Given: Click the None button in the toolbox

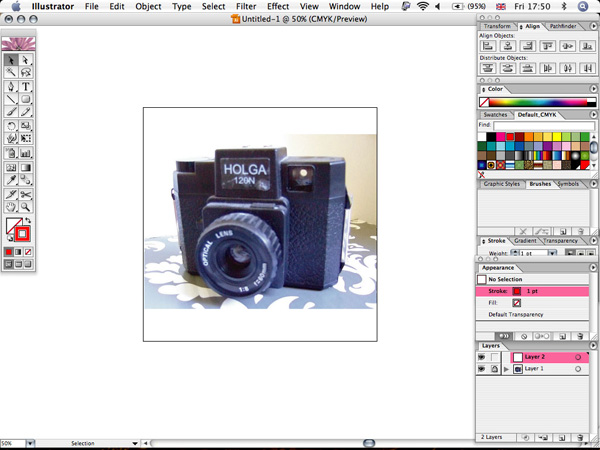Looking at the screenshot, I should [28, 252].
